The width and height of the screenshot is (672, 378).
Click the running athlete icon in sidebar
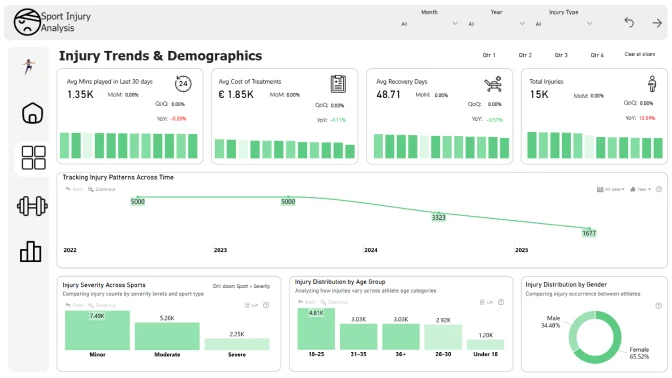click(x=29, y=66)
